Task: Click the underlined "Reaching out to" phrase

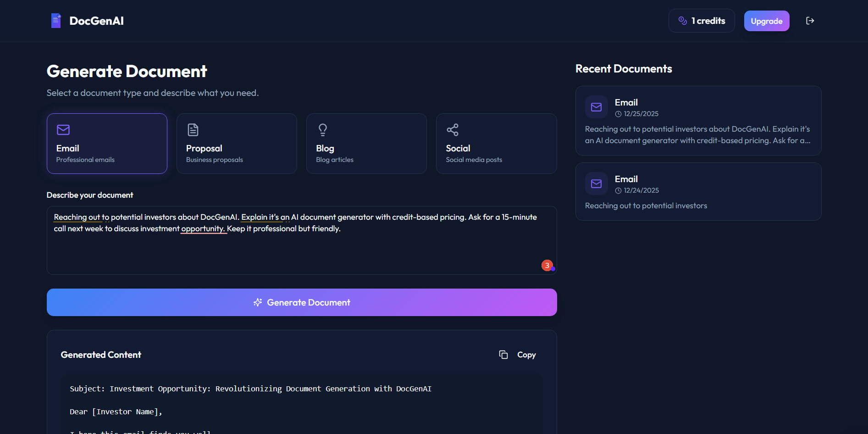Action: [82, 217]
